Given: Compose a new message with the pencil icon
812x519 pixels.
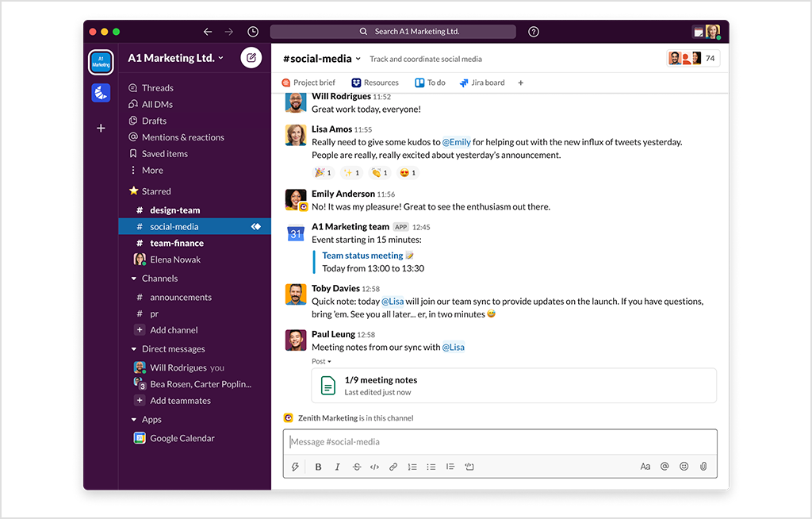Looking at the screenshot, I should (x=251, y=58).
